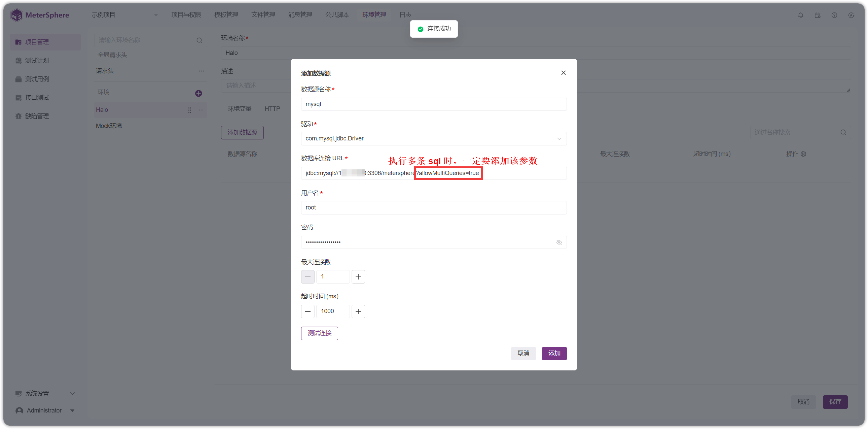Image resolution: width=868 pixels, height=429 pixels.
Task: Go to 测试计划 in sidebar
Action: pos(45,61)
